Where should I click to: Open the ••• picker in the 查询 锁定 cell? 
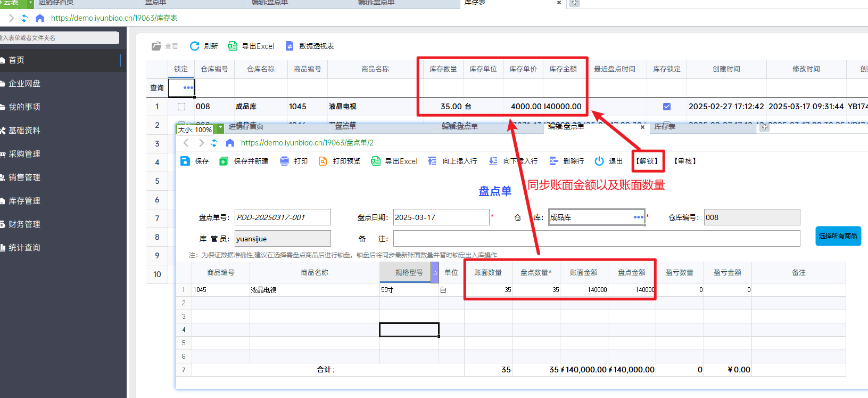click(x=188, y=88)
